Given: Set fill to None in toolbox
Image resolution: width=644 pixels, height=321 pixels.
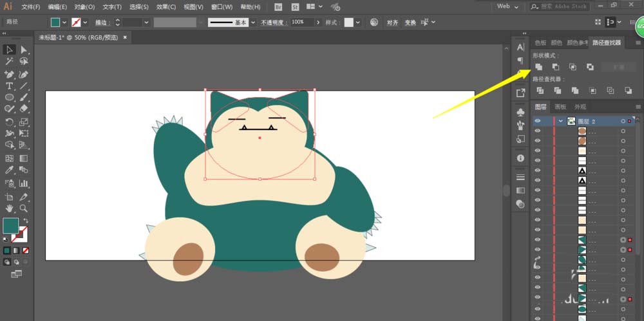Looking at the screenshot, I should pyautogui.click(x=26, y=250).
